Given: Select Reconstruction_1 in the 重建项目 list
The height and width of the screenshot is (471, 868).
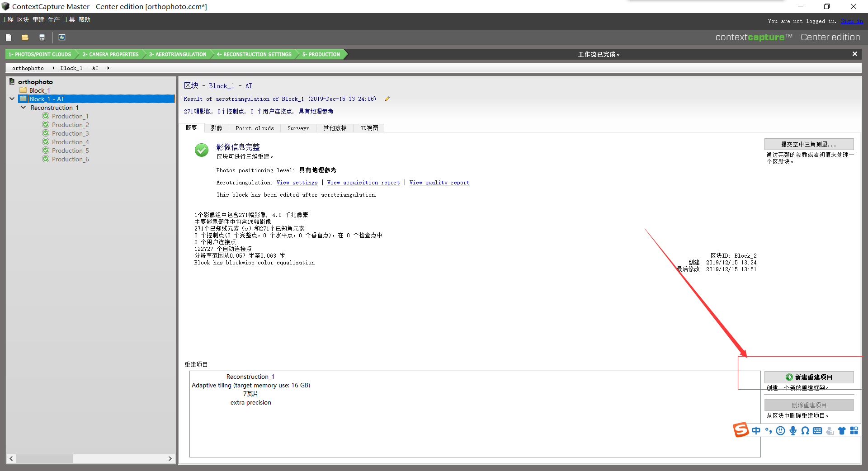Looking at the screenshot, I should coord(250,390).
